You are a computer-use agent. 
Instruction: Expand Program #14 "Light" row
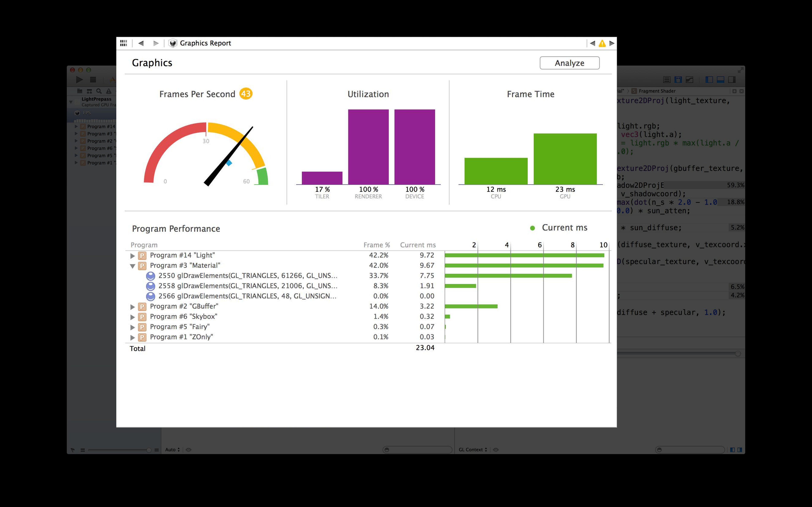(133, 256)
